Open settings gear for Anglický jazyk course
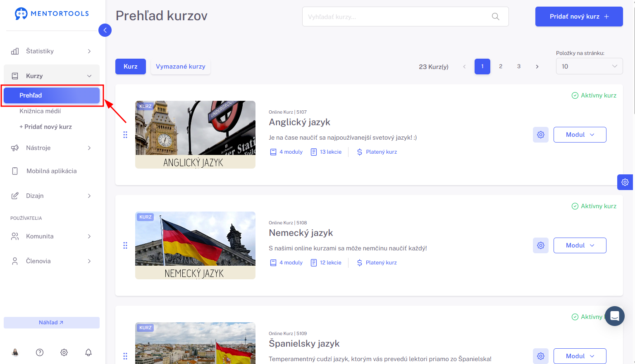 click(541, 135)
